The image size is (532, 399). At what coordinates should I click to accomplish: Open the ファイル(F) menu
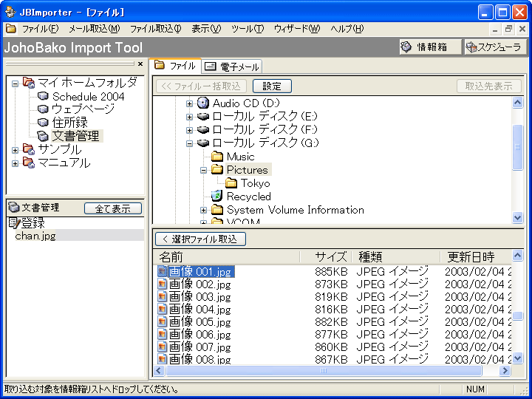tap(41, 29)
